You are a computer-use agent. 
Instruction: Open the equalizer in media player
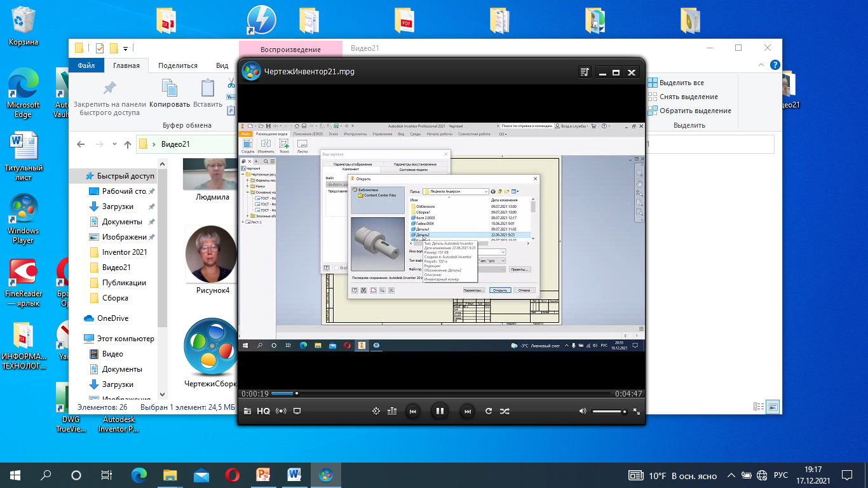(x=392, y=411)
